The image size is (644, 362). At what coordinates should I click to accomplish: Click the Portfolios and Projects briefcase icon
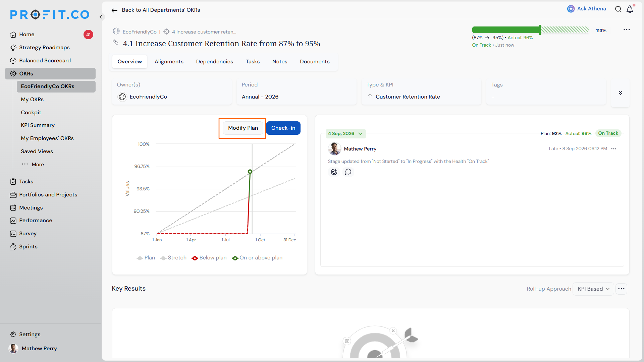pos(13,195)
